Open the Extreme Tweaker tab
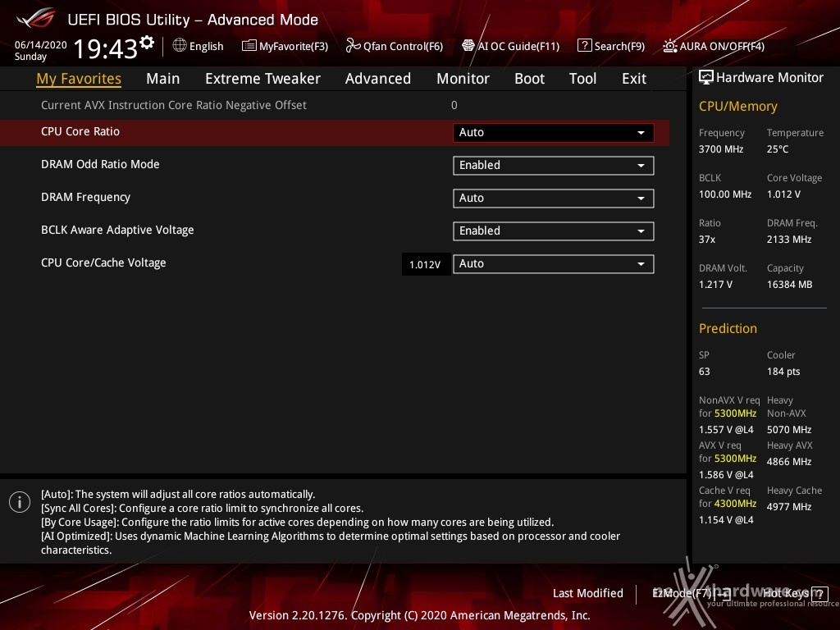Image resolution: width=840 pixels, height=630 pixels. pos(262,79)
